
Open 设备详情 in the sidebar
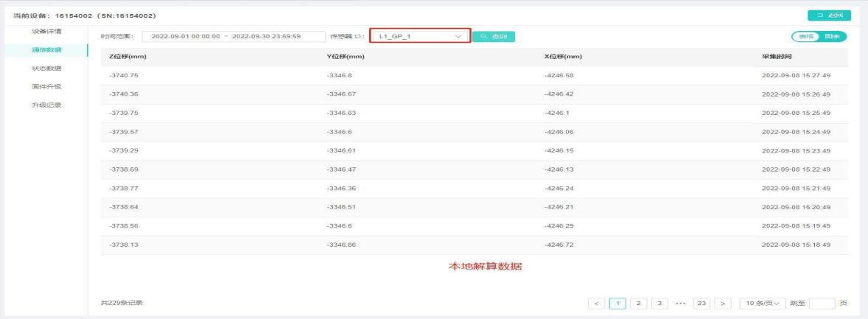[x=51, y=31]
